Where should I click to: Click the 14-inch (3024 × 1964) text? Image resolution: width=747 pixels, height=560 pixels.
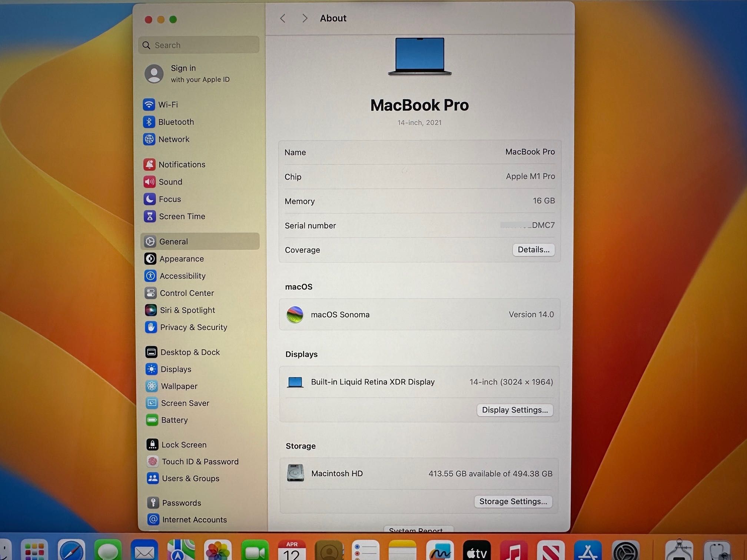click(511, 382)
